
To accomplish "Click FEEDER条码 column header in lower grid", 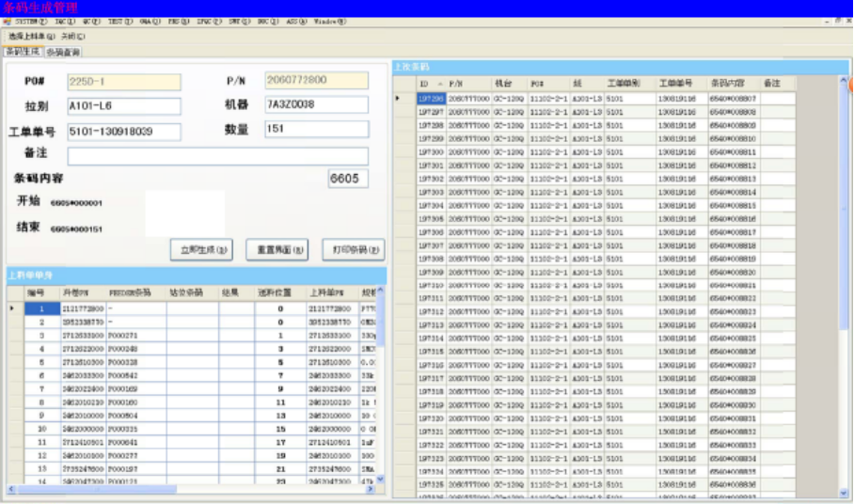I will tap(136, 292).
